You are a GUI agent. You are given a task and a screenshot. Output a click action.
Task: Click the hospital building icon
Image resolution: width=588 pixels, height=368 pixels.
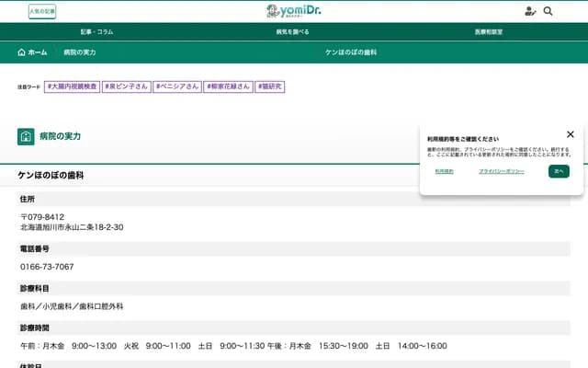tap(26, 136)
